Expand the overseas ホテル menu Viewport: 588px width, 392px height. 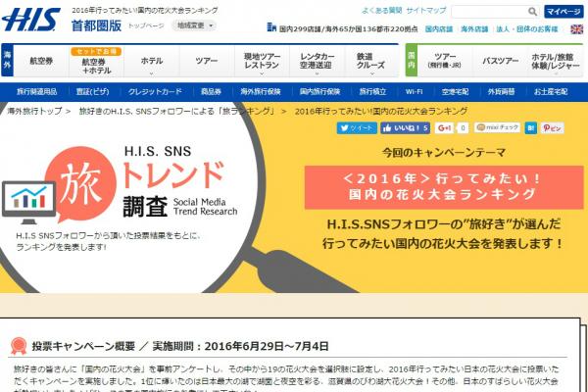152,61
